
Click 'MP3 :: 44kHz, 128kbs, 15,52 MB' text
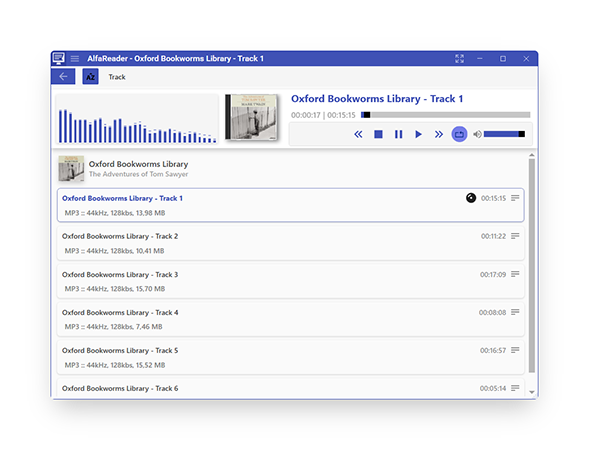coord(115,365)
